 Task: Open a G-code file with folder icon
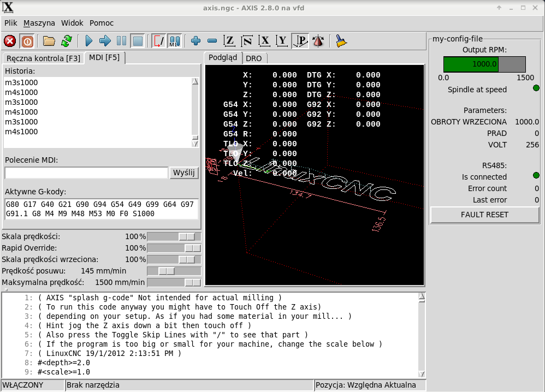click(x=49, y=41)
